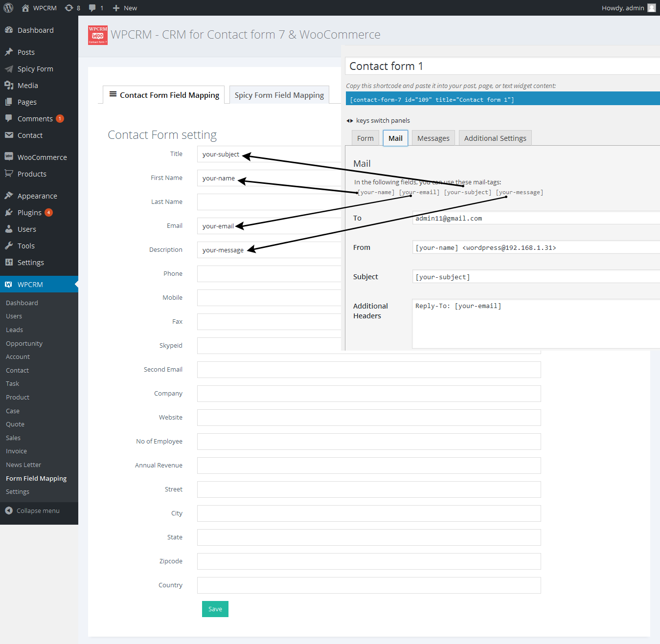Image resolution: width=660 pixels, height=644 pixels.
Task: Click the Products cart icon
Action: point(9,174)
